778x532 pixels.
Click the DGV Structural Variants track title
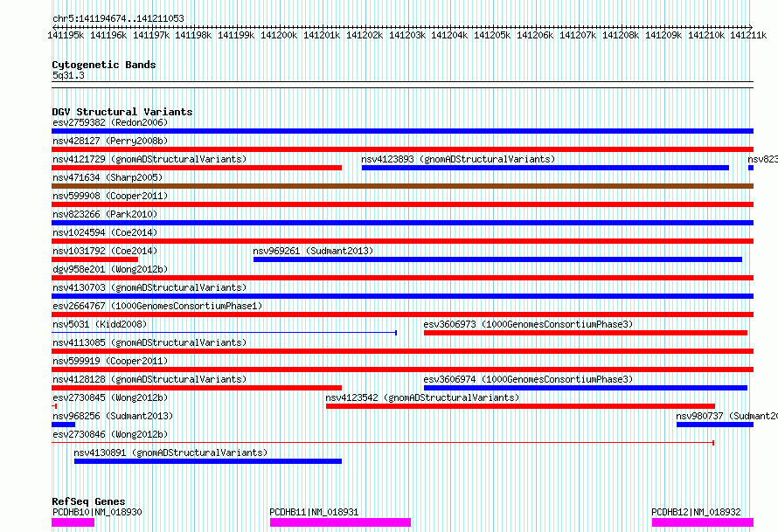(122, 112)
